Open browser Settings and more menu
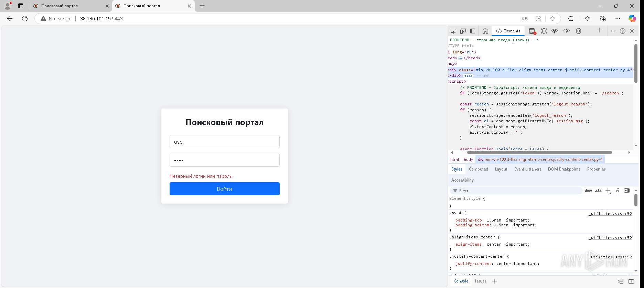Image resolution: width=644 pixels, height=288 pixels. (618, 19)
